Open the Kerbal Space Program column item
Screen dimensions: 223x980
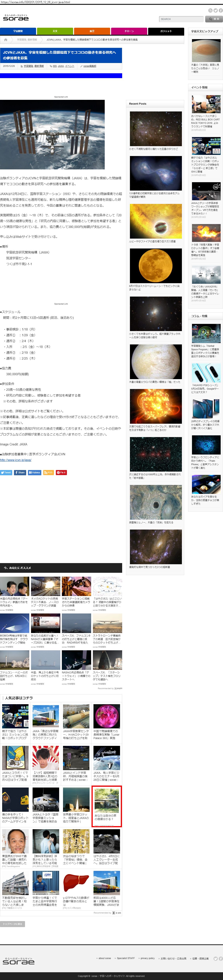(206, 341)
